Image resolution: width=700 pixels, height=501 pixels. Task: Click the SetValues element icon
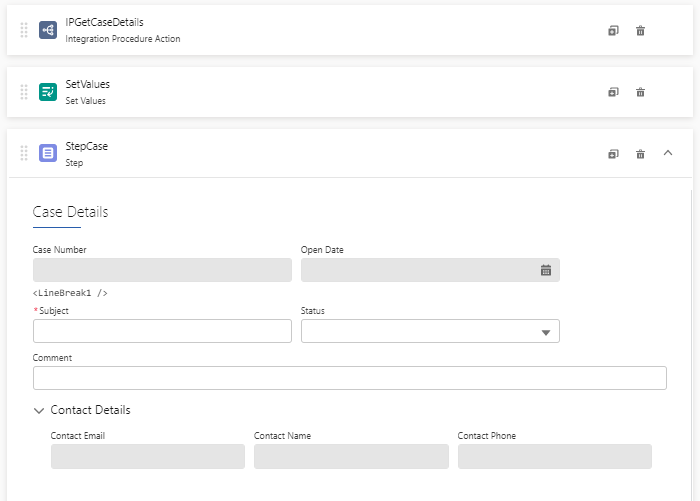[48, 92]
